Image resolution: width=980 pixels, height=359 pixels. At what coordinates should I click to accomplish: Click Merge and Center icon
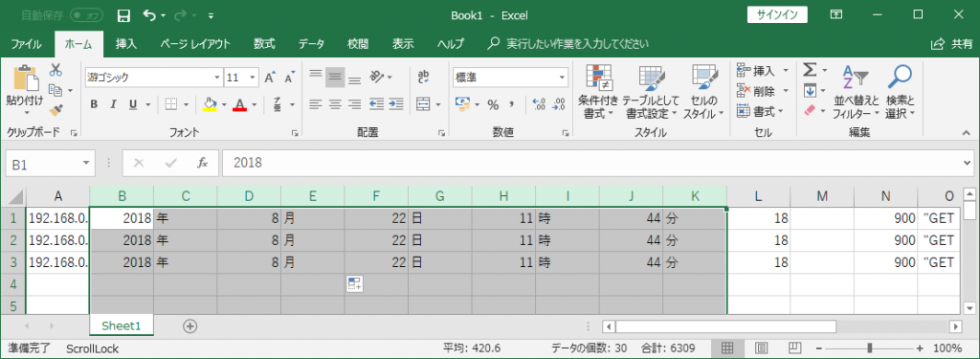coord(424,103)
